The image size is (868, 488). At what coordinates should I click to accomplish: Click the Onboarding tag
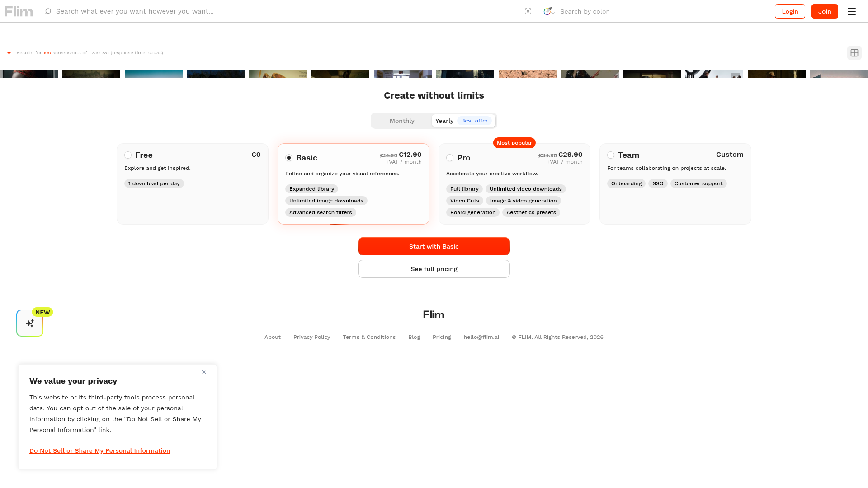(x=627, y=183)
